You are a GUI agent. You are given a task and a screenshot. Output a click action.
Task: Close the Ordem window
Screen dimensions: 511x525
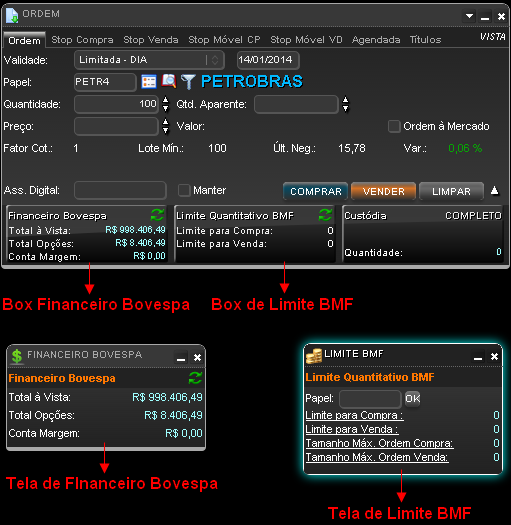click(x=501, y=16)
